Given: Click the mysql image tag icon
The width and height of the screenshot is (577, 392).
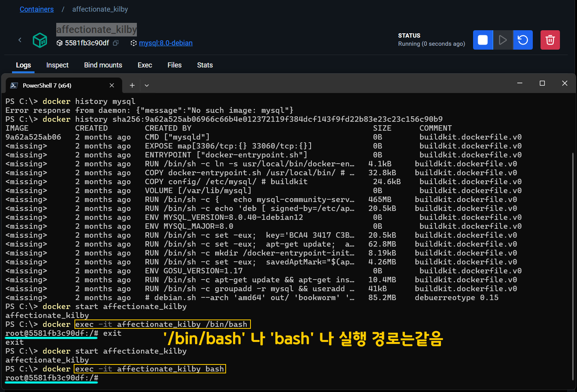Looking at the screenshot, I should (133, 43).
